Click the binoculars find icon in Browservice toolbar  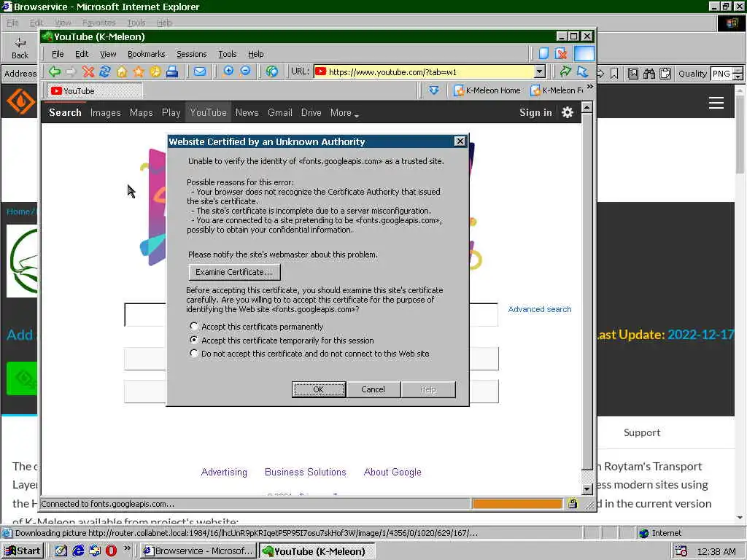point(649,74)
